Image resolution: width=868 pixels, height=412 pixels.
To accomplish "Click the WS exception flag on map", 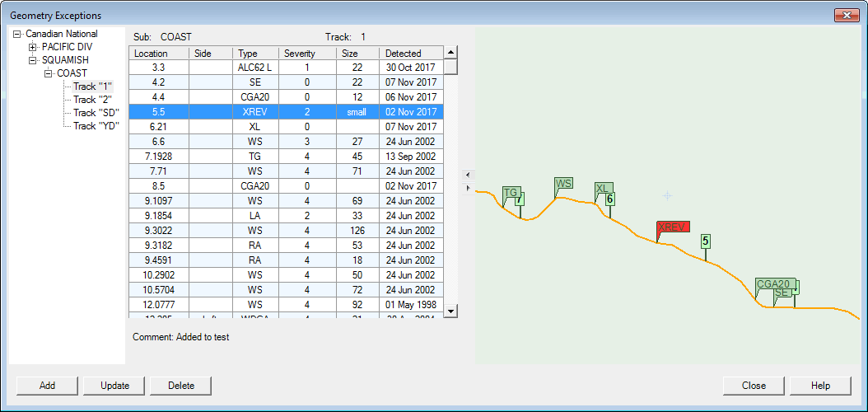I will tap(563, 184).
